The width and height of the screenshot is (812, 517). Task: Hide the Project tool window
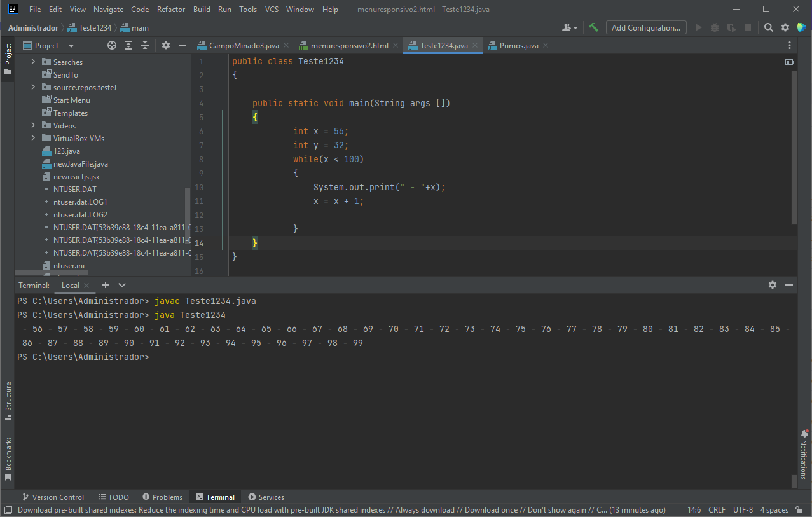(182, 45)
